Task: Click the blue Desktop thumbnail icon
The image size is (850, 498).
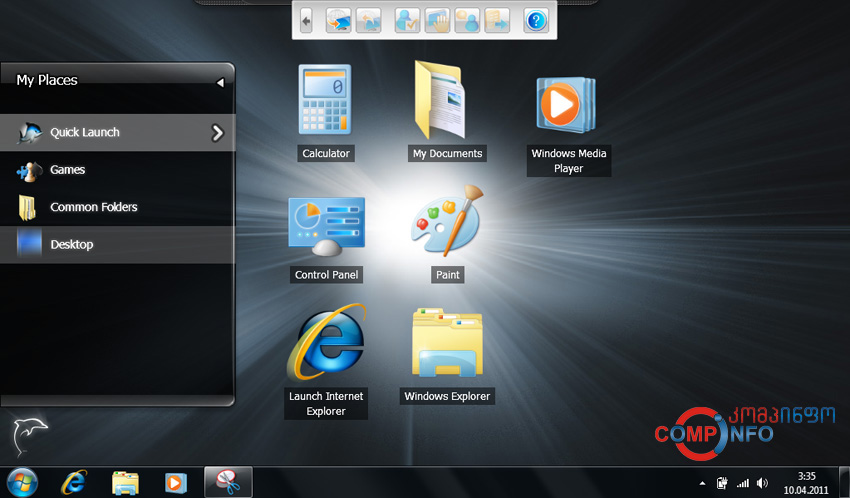Action: coord(29,242)
